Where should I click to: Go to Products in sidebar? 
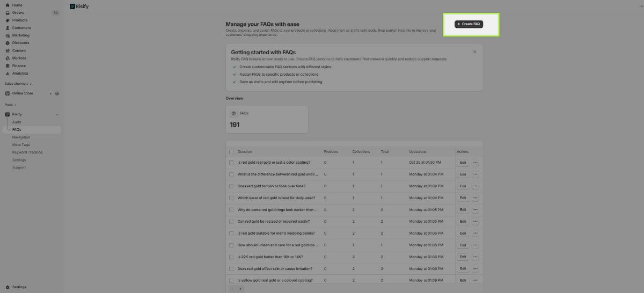click(x=19, y=20)
